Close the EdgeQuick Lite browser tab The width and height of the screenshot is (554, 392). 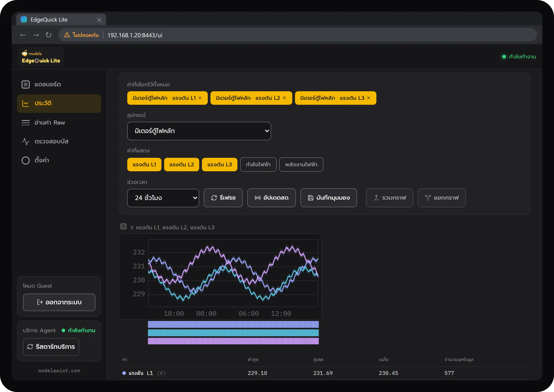(99, 20)
